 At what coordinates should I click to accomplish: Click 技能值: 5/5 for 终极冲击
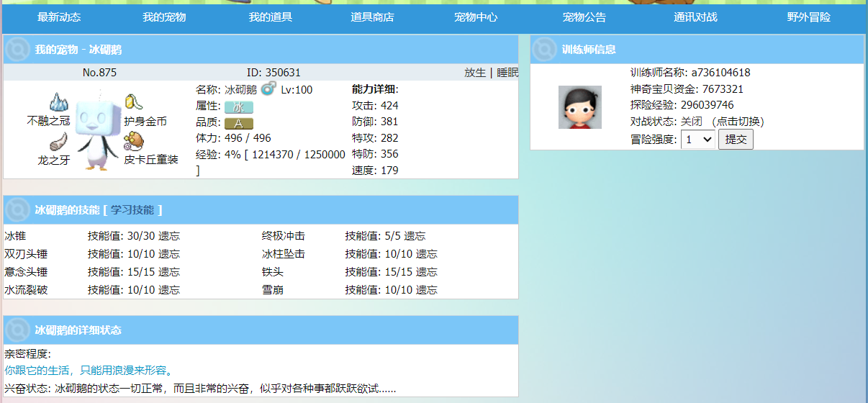373,236
